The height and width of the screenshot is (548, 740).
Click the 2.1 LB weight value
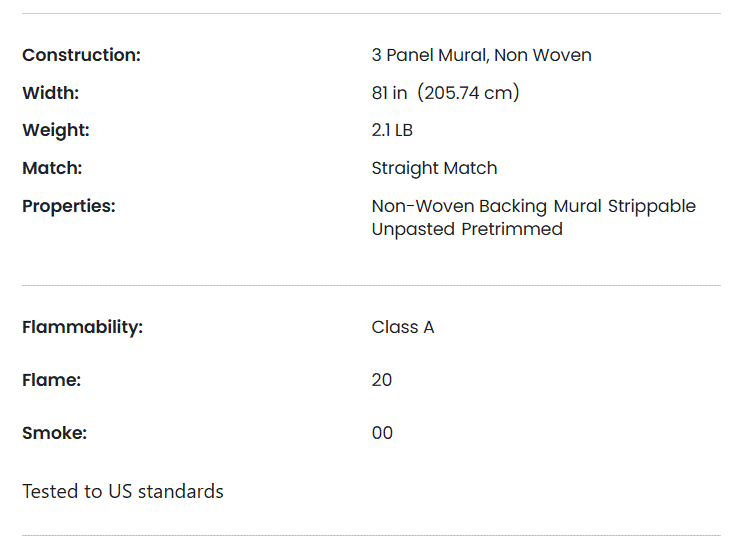coord(392,130)
